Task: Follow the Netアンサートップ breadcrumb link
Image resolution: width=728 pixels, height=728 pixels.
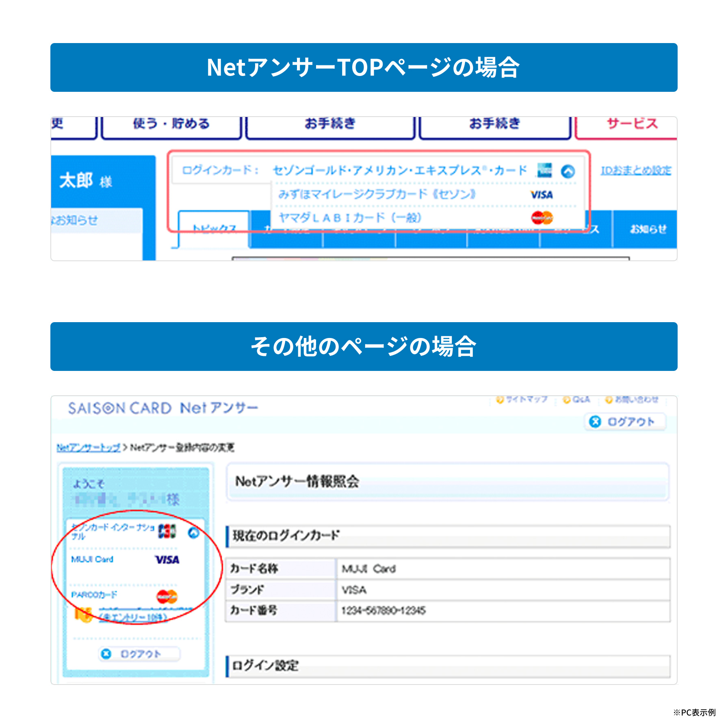Action: click(88, 448)
